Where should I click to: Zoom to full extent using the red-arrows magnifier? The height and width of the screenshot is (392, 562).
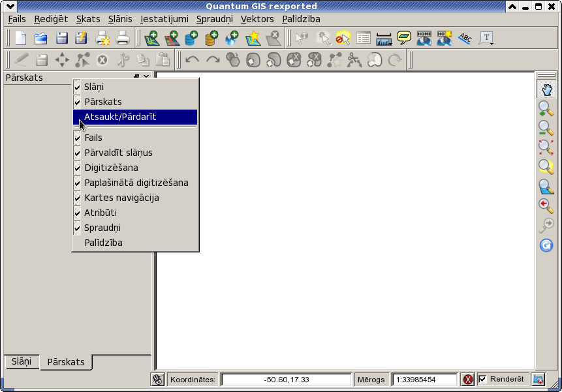coord(546,147)
